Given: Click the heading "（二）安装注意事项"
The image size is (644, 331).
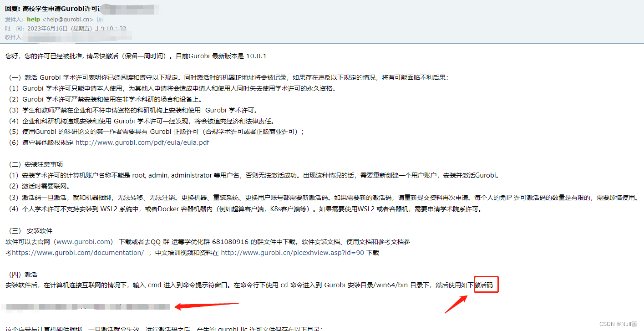Looking at the screenshot, I should [36, 164].
